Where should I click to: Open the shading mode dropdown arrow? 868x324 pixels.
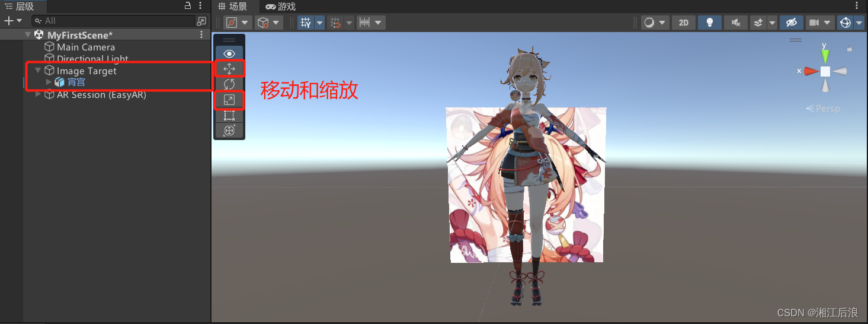(x=663, y=23)
